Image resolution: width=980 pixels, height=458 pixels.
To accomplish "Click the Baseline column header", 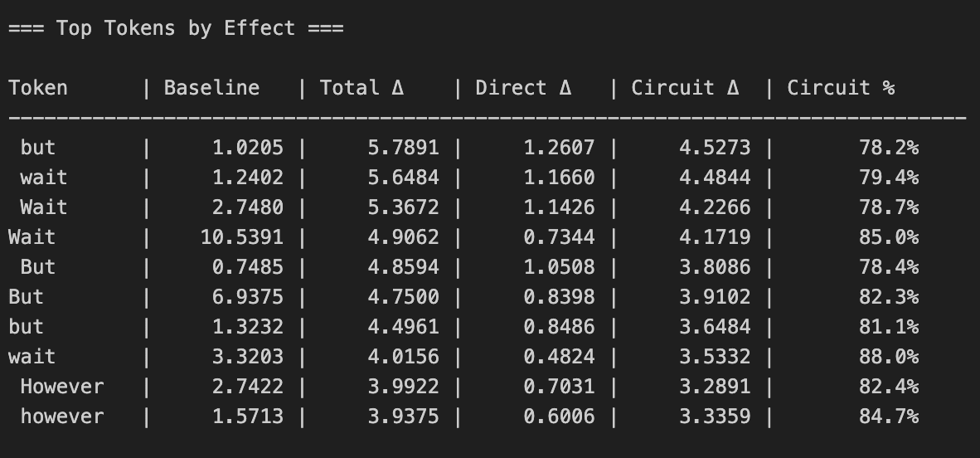I will (x=211, y=88).
